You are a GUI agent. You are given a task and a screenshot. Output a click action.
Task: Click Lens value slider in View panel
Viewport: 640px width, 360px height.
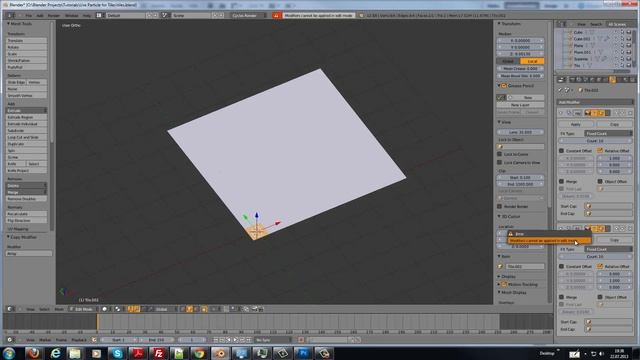[x=520, y=132]
